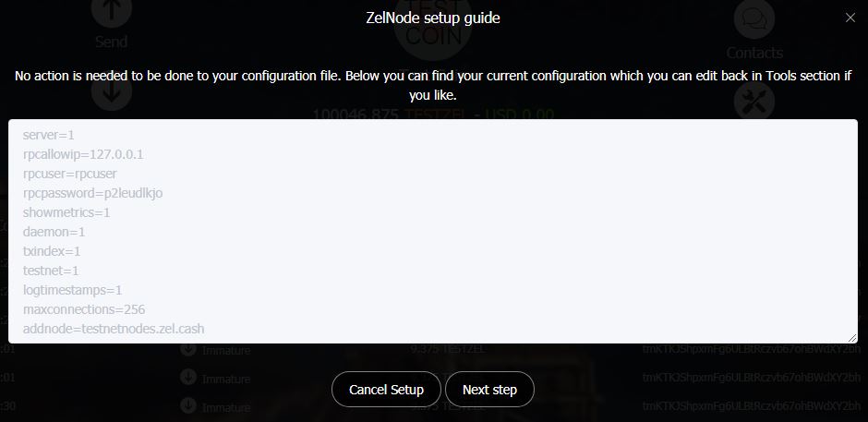
Task: Click the Cancel Setup button
Action: [x=386, y=390]
